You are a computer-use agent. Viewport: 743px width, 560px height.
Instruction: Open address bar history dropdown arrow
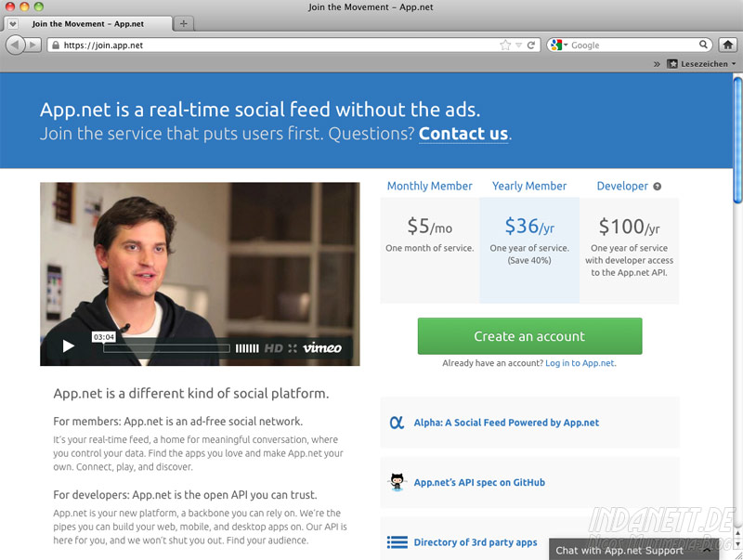pyautogui.click(x=519, y=45)
